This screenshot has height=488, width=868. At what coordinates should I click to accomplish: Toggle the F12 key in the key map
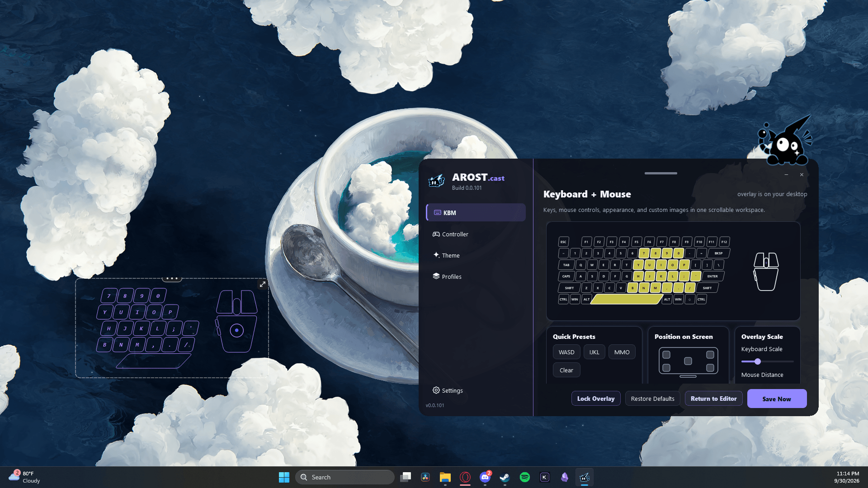[x=724, y=242]
